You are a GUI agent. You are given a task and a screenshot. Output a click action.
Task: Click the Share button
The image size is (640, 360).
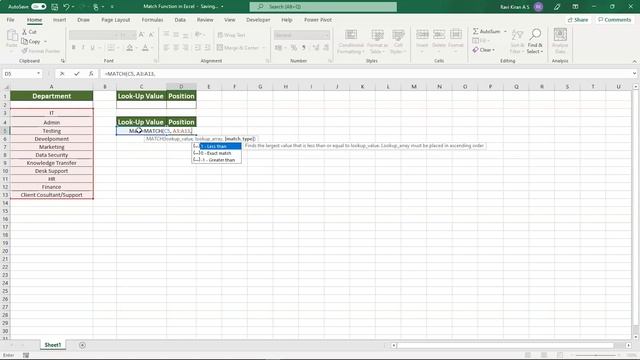[x=578, y=20]
